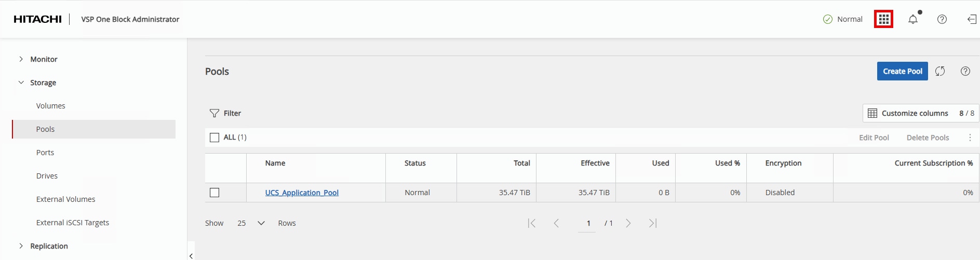Image resolution: width=980 pixels, height=260 pixels.
Task: Click the header help question mark icon
Action: (x=942, y=19)
